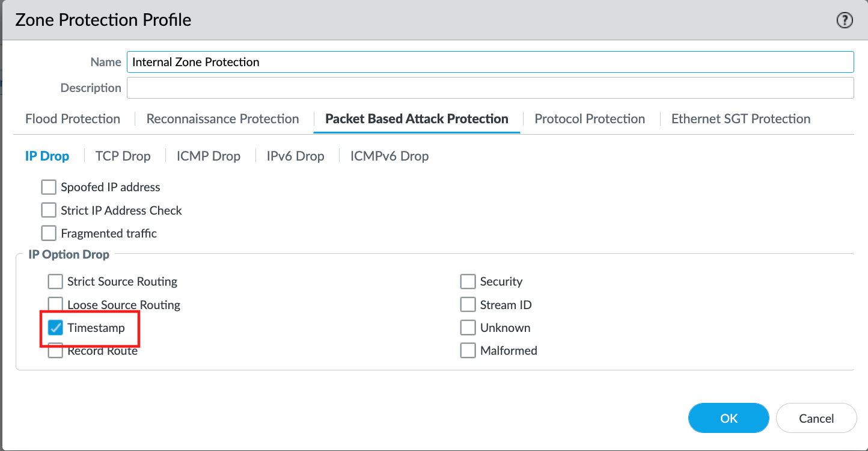Enable the Spoofed IP address check
Image resolution: width=868 pixels, height=451 pixels.
[x=49, y=187]
